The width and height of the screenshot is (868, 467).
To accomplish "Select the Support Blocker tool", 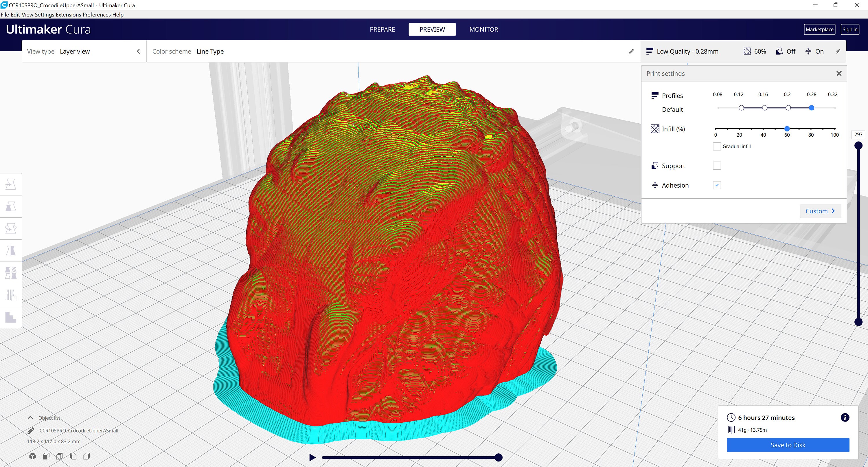I will click(11, 295).
